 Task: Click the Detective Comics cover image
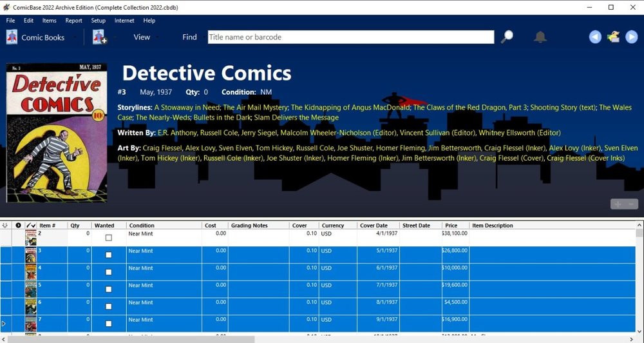pyautogui.click(x=57, y=133)
